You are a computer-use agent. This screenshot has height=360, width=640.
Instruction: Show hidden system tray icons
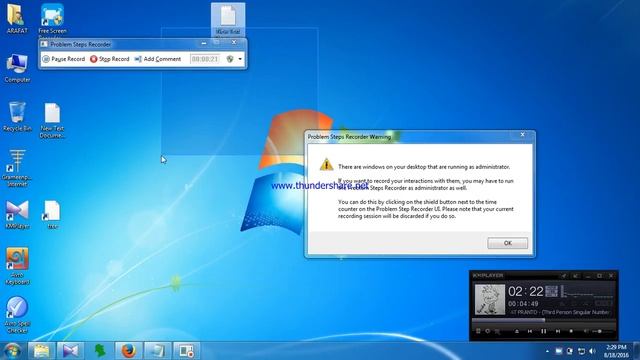547,351
